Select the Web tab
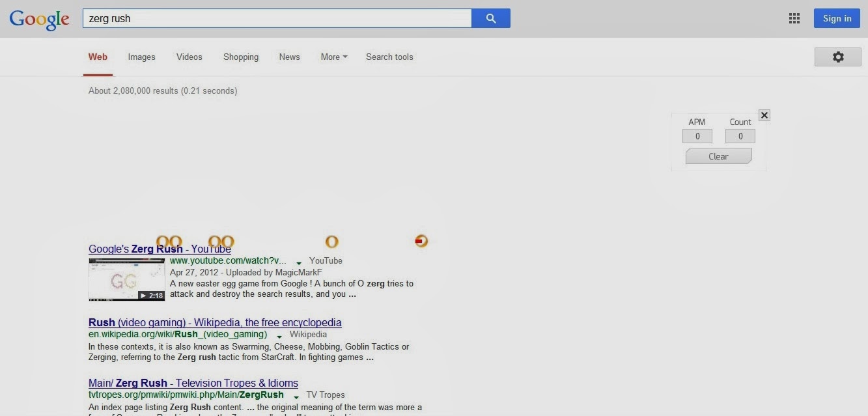Image resolution: width=868 pixels, height=416 pixels. click(x=98, y=57)
